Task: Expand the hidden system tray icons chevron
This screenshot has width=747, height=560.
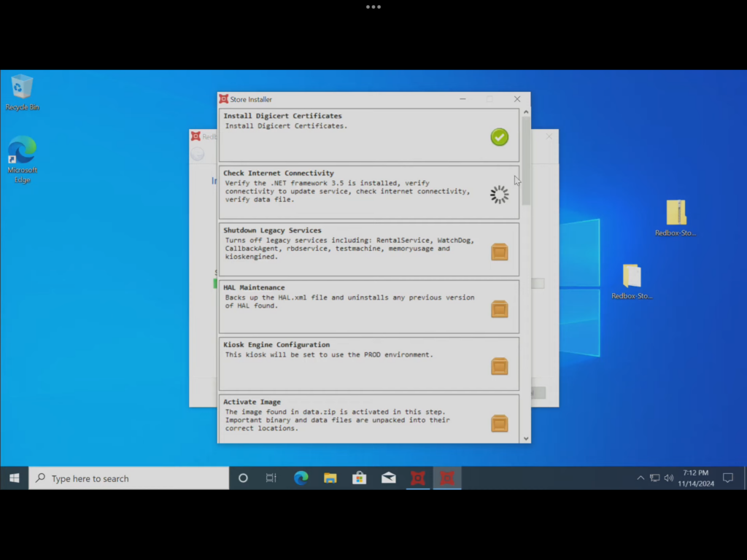Action: [640, 478]
